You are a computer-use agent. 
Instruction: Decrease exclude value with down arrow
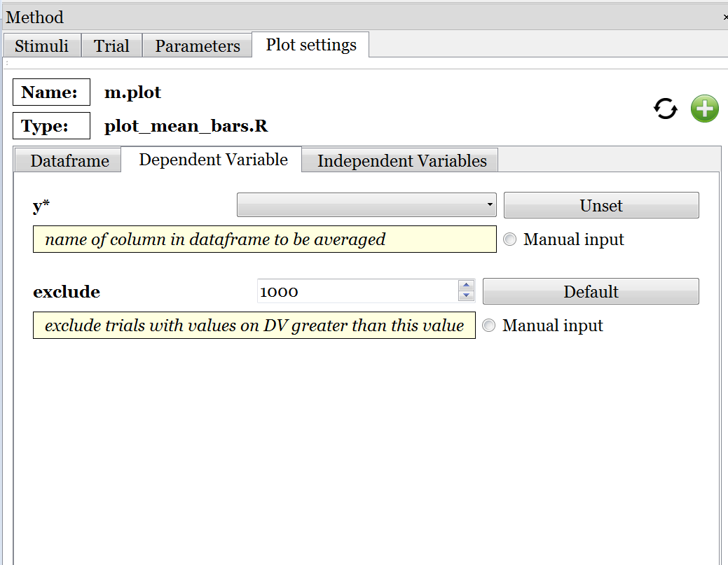point(466,296)
